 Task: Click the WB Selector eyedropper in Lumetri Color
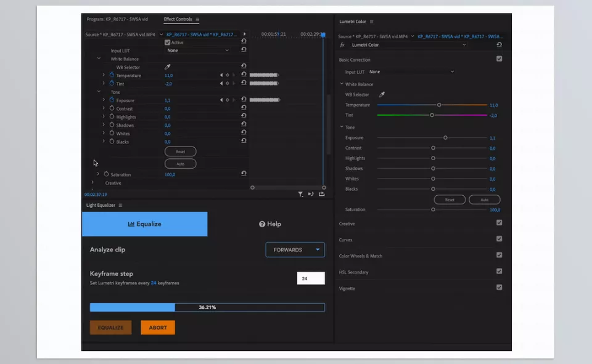coord(382,94)
